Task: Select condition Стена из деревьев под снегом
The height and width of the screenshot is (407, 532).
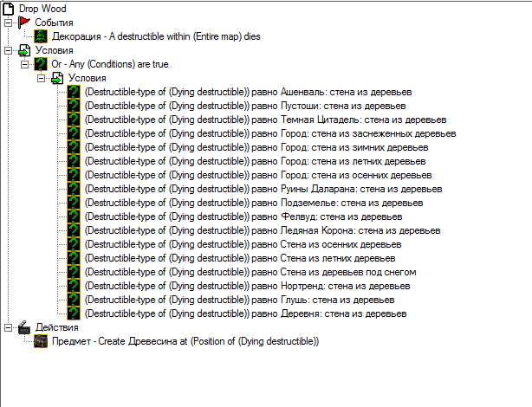Action: 250,272
